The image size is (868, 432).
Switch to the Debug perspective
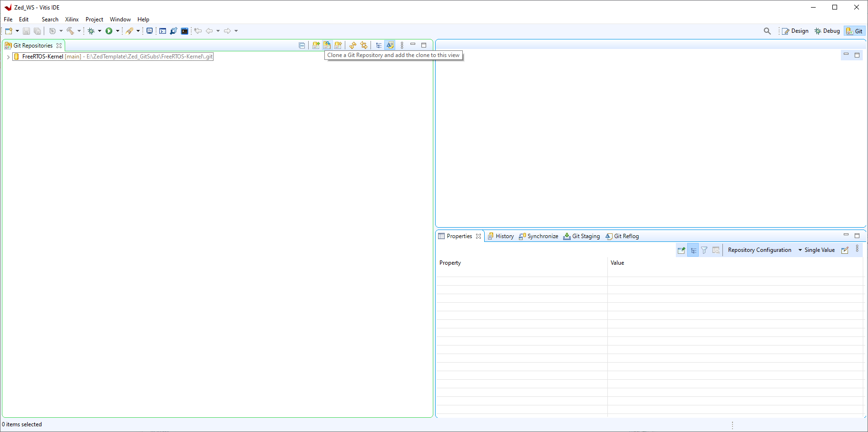pos(827,31)
